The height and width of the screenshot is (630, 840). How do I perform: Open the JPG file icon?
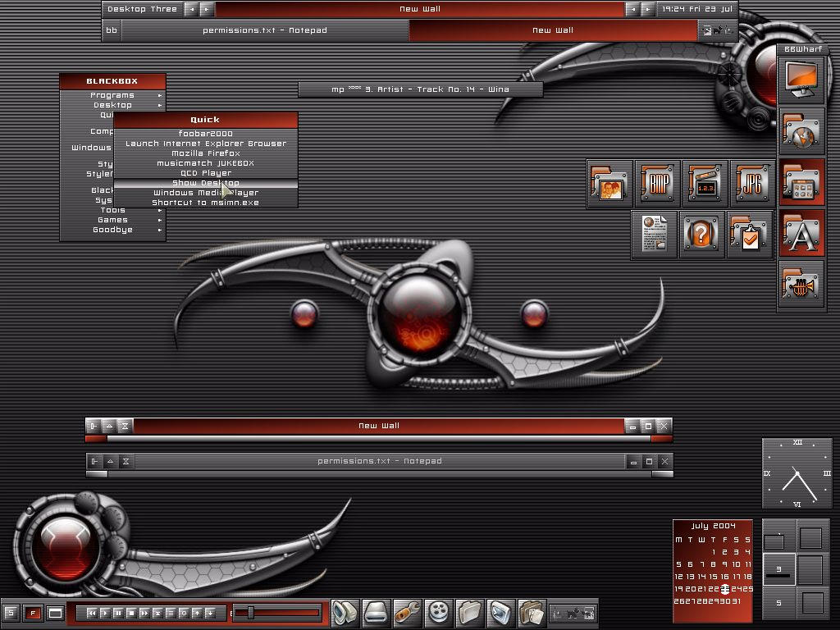(x=752, y=184)
